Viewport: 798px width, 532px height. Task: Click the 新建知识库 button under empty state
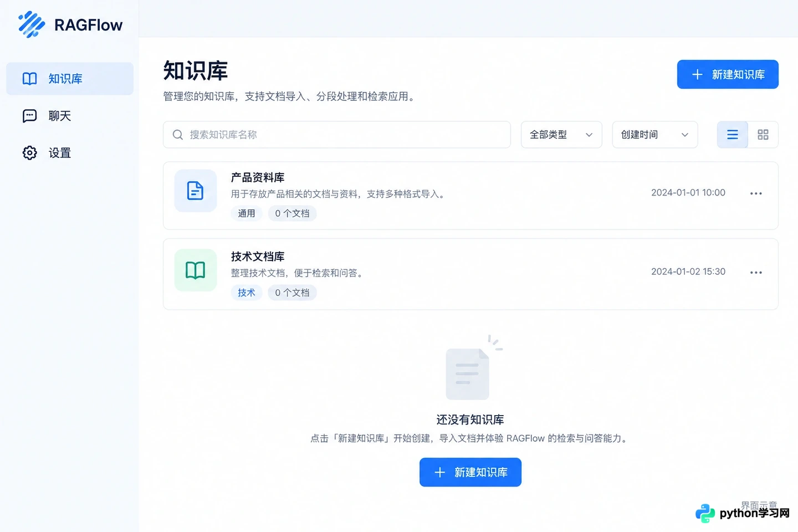[470, 472]
